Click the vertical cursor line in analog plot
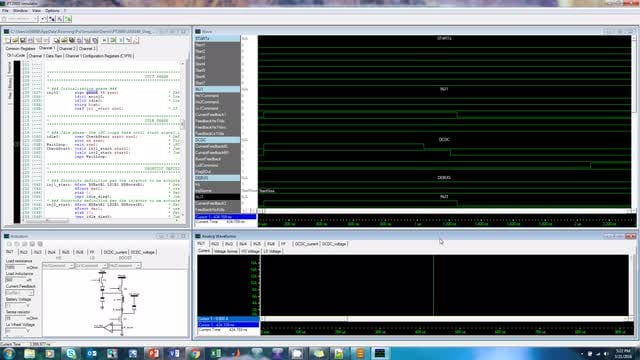 tap(433, 286)
